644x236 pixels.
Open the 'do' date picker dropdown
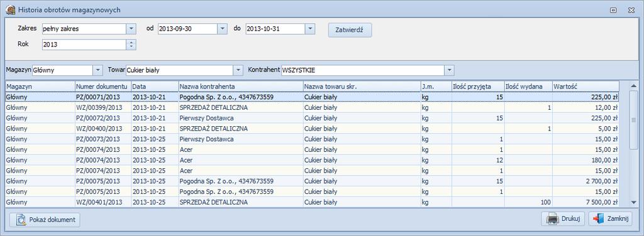coord(310,29)
